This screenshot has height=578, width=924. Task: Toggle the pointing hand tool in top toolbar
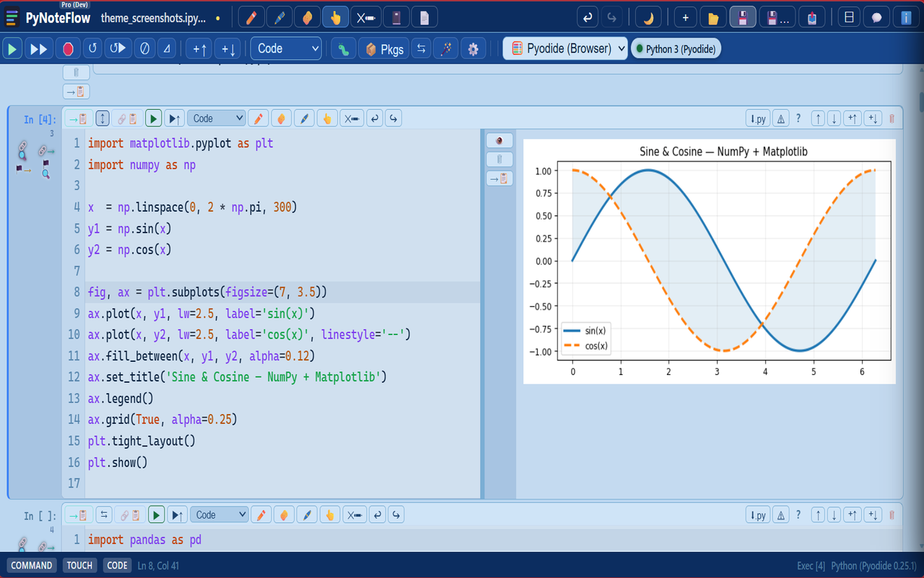[x=335, y=17]
